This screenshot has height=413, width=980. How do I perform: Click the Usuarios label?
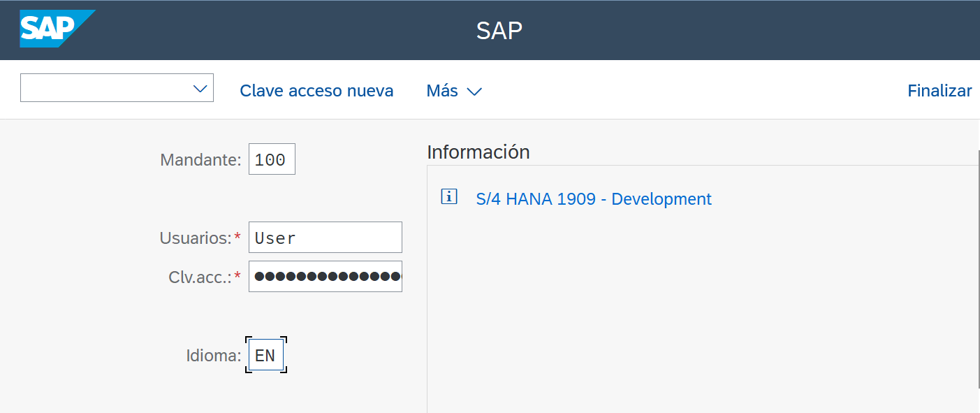click(x=195, y=238)
